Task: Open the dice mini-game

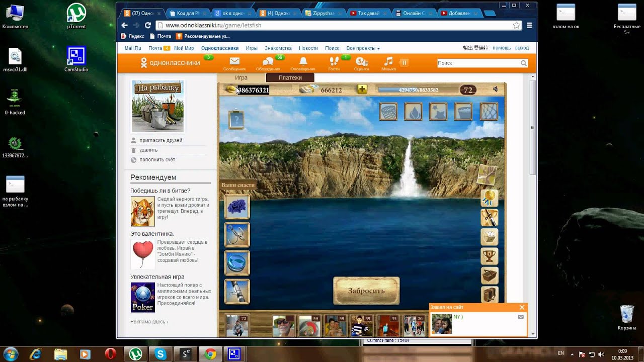Action: click(x=490, y=237)
